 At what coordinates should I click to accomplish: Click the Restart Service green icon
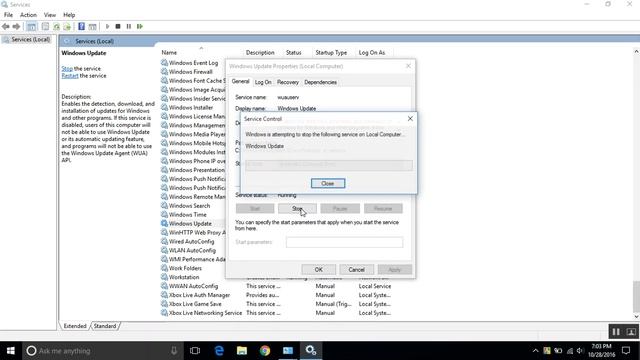click(140, 27)
